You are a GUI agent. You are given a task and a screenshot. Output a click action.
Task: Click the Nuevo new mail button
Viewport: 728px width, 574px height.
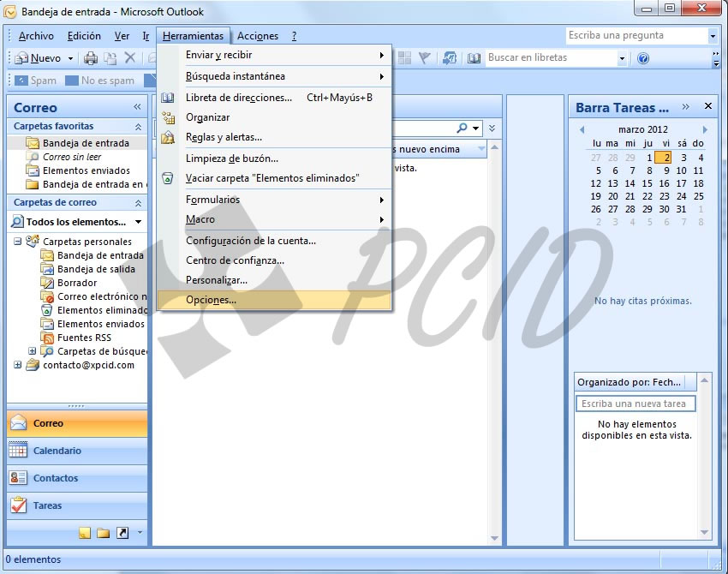39,58
